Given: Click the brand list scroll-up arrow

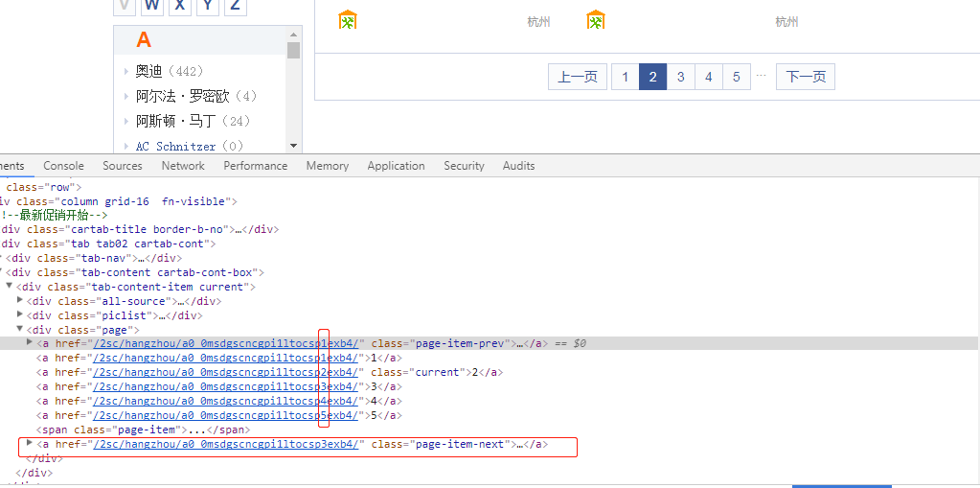Looking at the screenshot, I should click(293, 34).
